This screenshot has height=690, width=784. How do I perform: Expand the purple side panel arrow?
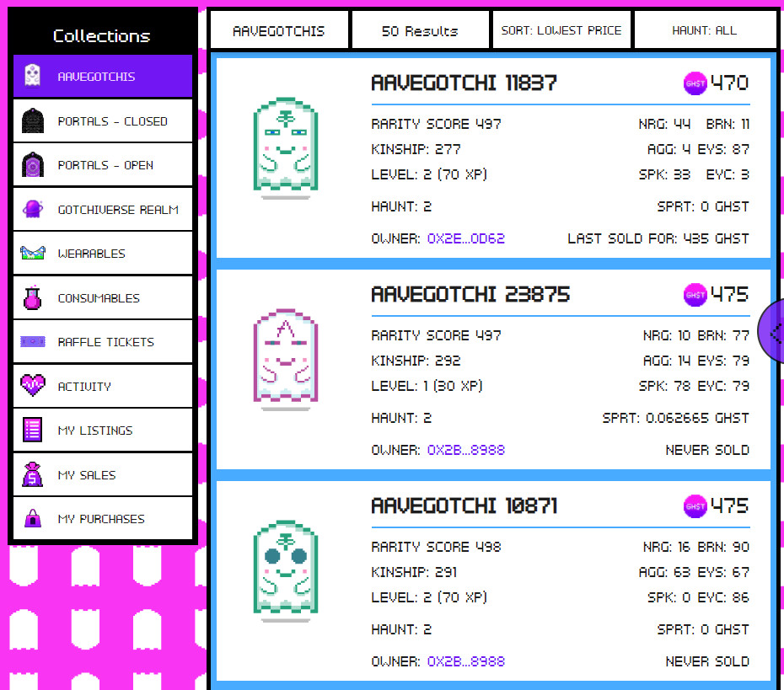(773, 332)
